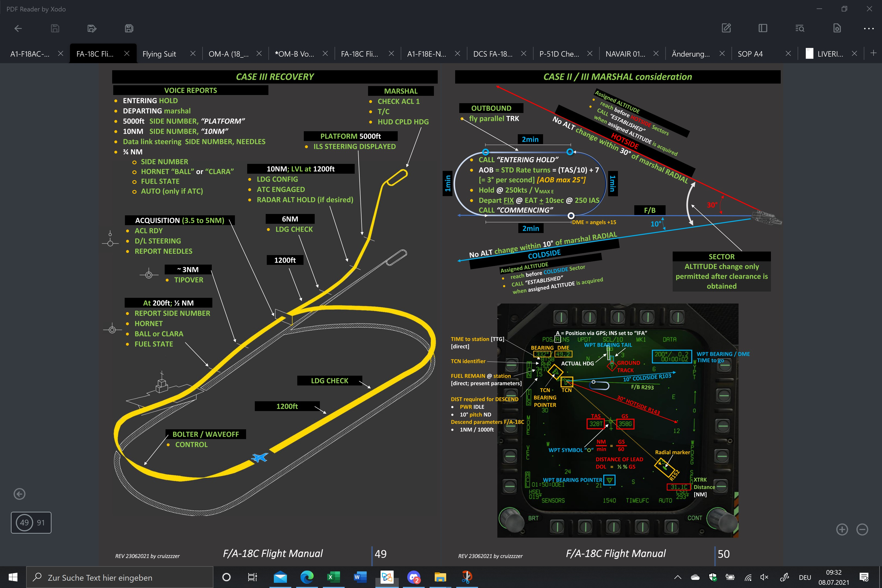Go to previous page via circled arrow
Viewport: 882px width, 588px height.
20,494
